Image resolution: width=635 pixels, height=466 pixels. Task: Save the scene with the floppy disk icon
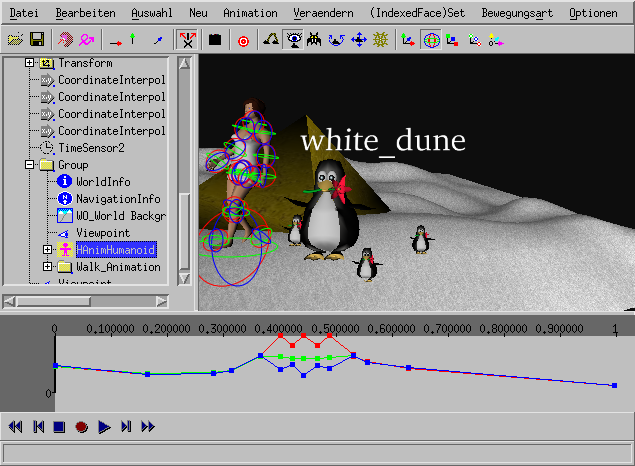[x=37, y=40]
